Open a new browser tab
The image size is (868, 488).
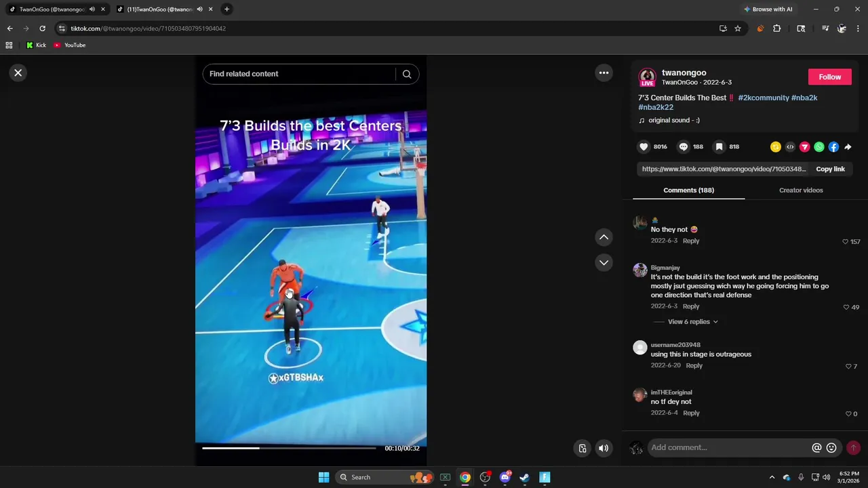226,9
